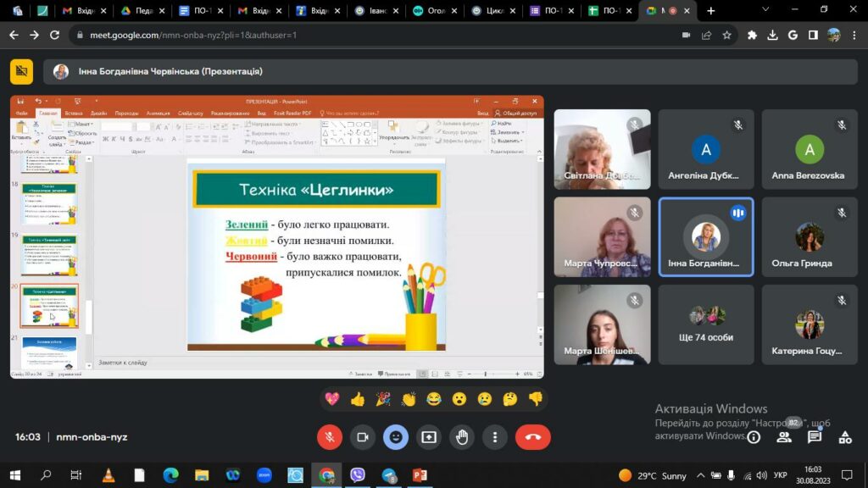Open the emoji reactions panel button
Screen dimensions: 868x488
click(396, 437)
